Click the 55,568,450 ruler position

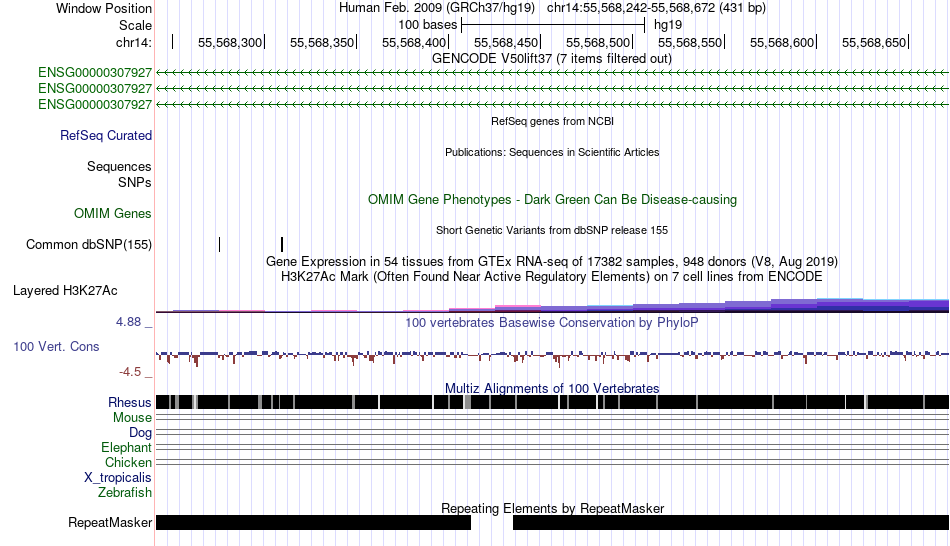click(506, 42)
